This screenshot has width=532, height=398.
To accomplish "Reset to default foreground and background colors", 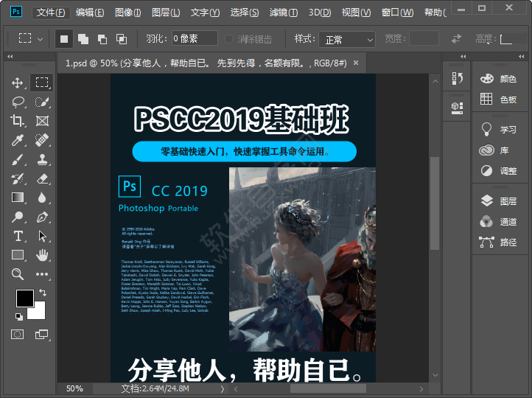I will 19,317.
